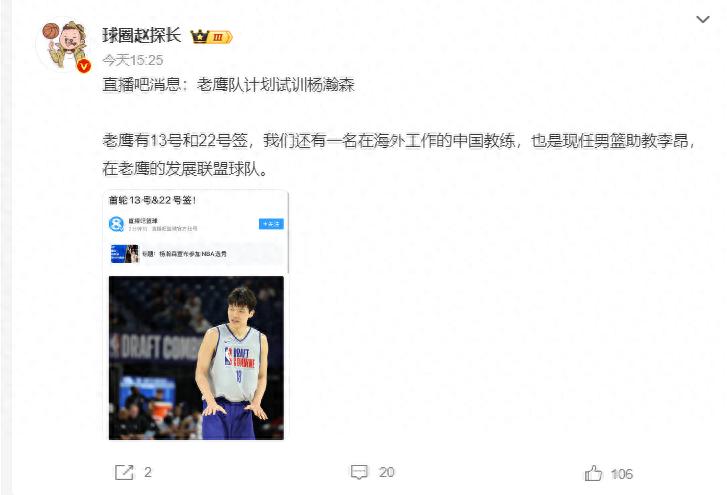
Task: Click the orange V verified badge
Action: [83, 66]
